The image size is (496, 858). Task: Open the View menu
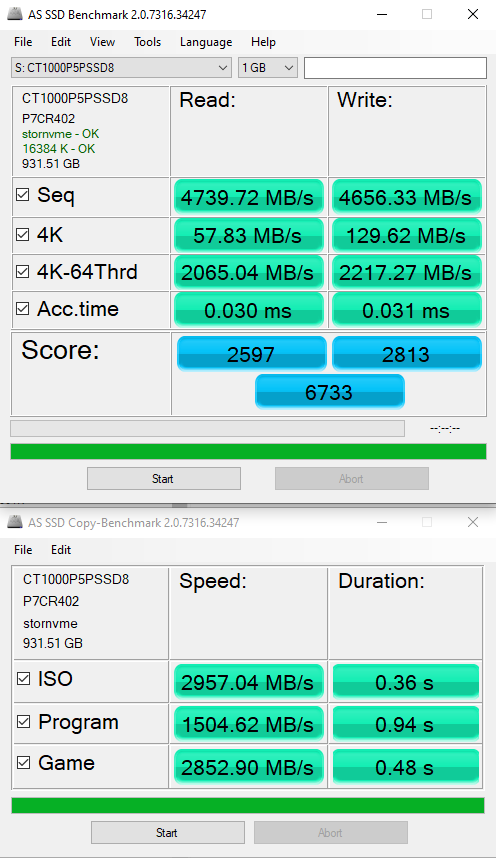pyautogui.click(x=102, y=42)
